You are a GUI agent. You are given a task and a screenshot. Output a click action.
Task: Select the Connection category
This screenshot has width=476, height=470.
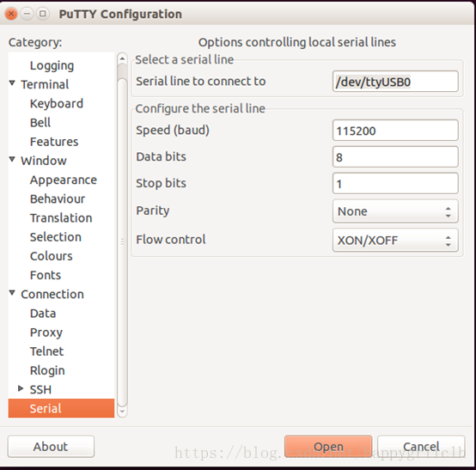52,295
